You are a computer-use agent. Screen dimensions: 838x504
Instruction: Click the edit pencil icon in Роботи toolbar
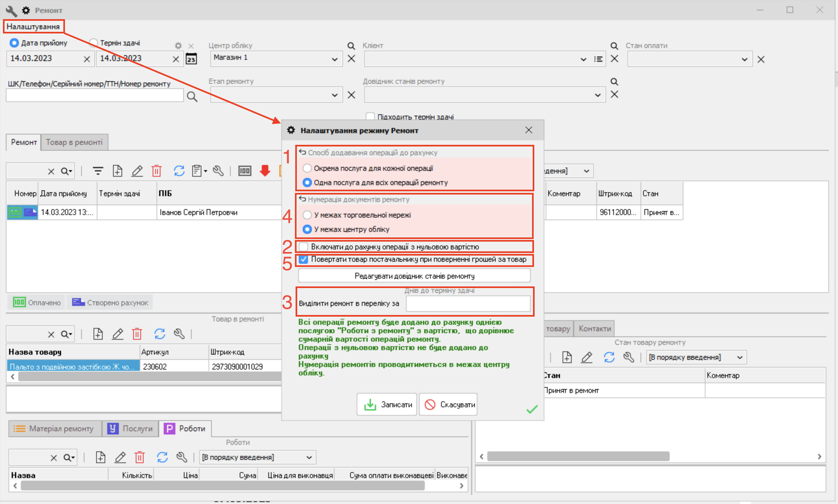pos(120,457)
